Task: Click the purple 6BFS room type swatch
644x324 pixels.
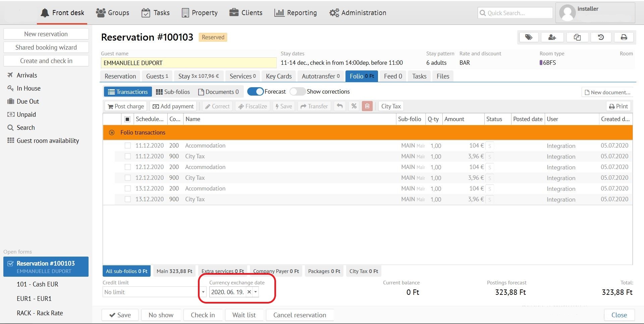Action: click(x=541, y=63)
